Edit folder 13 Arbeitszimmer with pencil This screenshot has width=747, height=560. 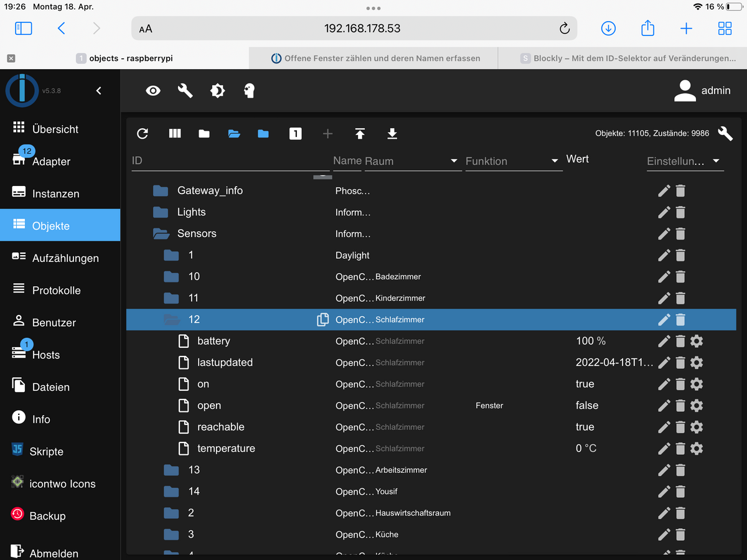pos(664,470)
